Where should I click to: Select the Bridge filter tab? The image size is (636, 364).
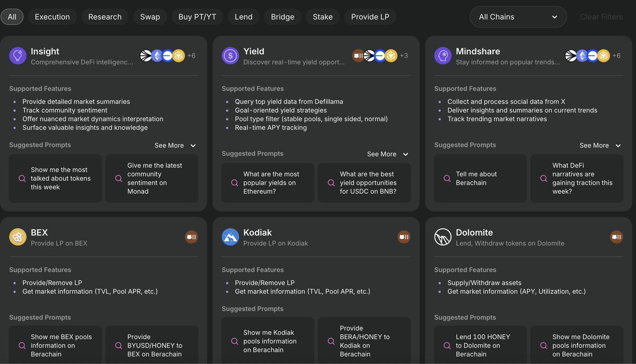pos(282,17)
